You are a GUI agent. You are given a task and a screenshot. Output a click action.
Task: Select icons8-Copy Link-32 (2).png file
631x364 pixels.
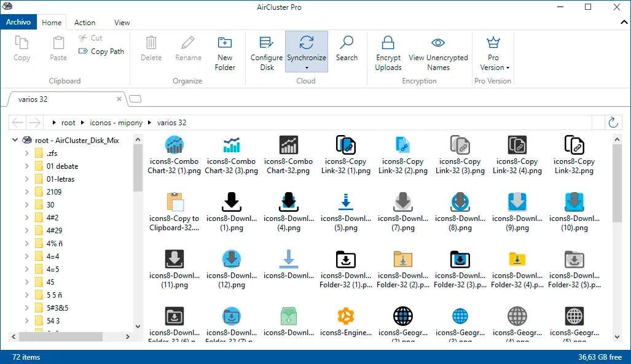pos(403,155)
